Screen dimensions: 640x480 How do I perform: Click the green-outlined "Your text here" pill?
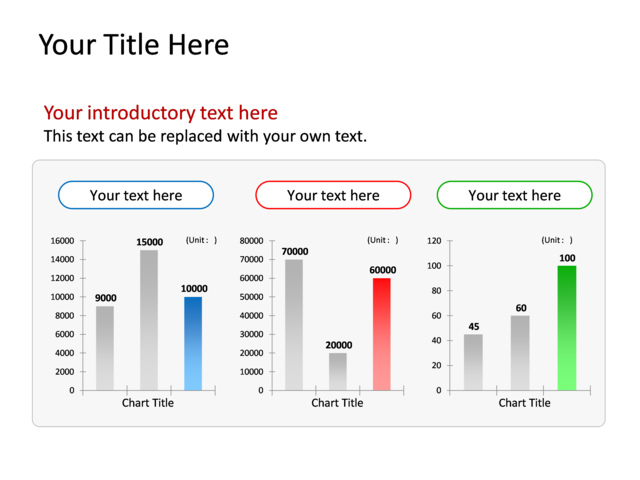pyautogui.click(x=514, y=195)
